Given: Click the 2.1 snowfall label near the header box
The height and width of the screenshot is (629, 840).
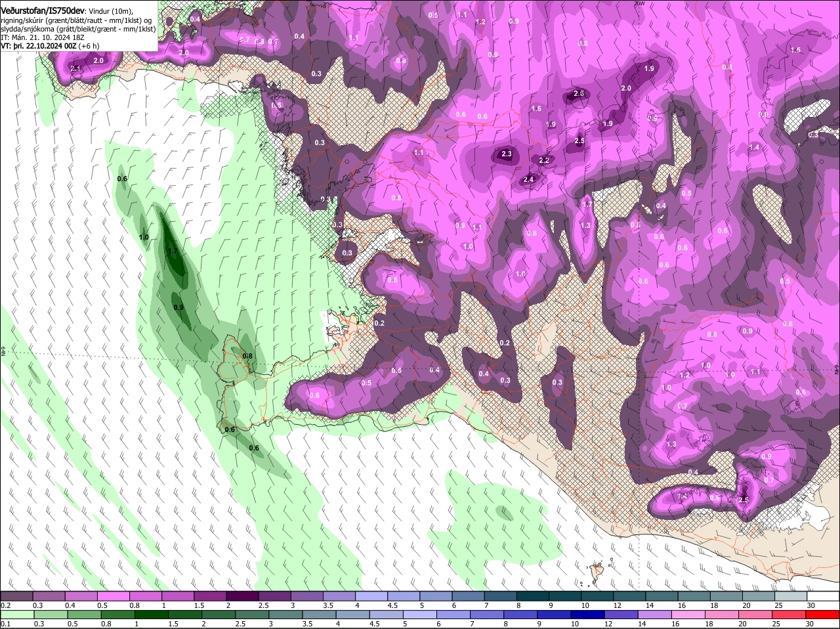Looking at the screenshot, I should tap(75, 68).
